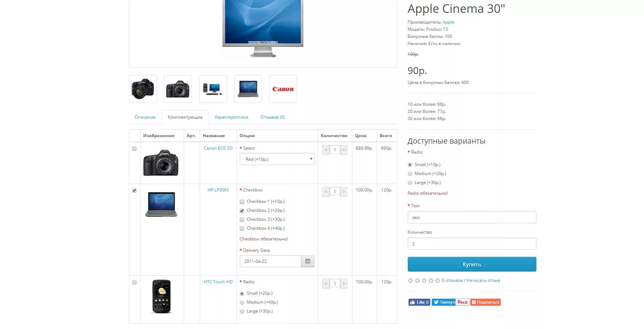644x329 pixels.
Task: Decrease Canon EOS 5D quantity
Action: tap(326, 150)
